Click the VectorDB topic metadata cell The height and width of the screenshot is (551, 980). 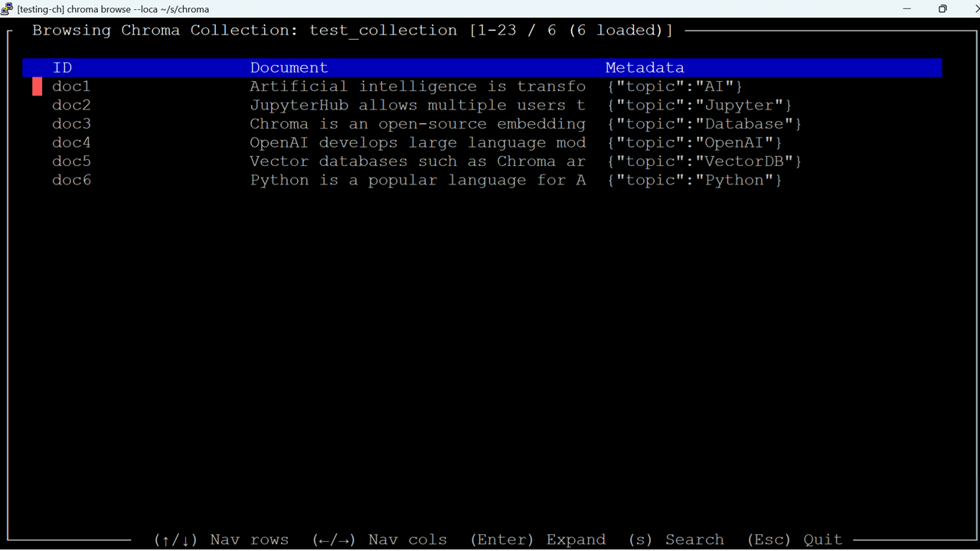point(704,161)
